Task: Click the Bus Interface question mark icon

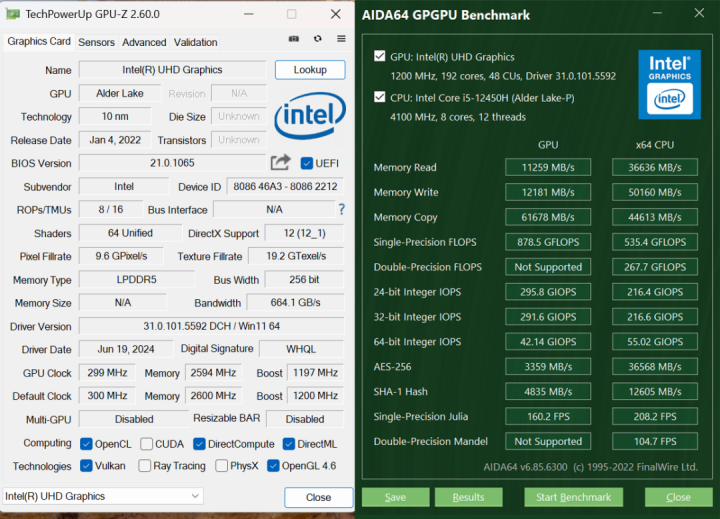Action: pyautogui.click(x=342, y=209)
